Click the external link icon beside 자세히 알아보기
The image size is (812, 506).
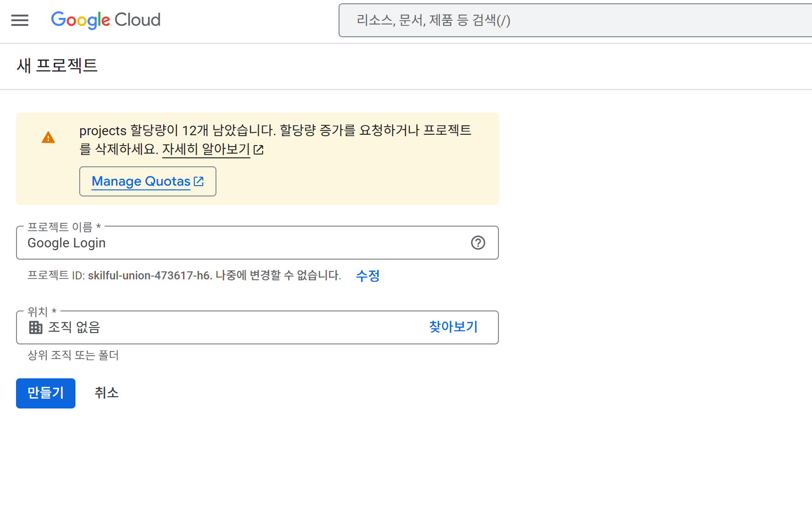(259, 149)
